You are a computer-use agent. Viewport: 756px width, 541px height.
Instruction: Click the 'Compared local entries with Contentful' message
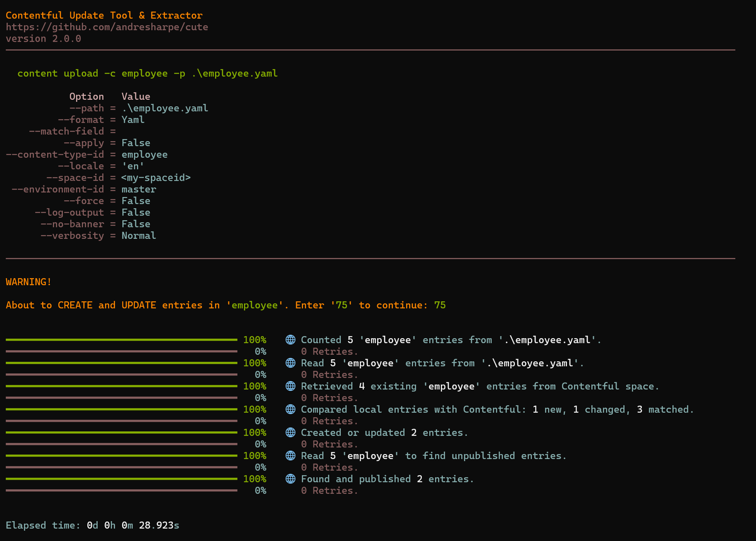pos(498,409)
